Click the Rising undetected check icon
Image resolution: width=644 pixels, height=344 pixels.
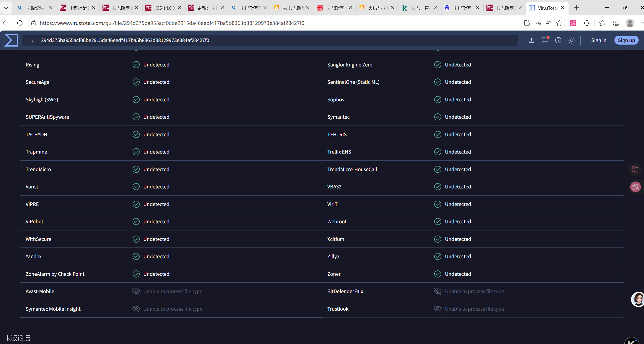136,65
